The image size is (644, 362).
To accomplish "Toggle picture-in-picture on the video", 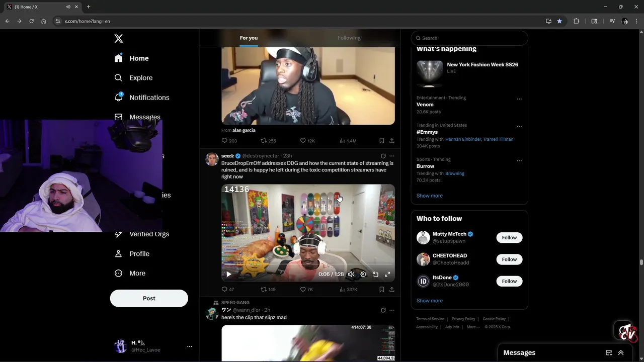I will click(x=375, y=274).
